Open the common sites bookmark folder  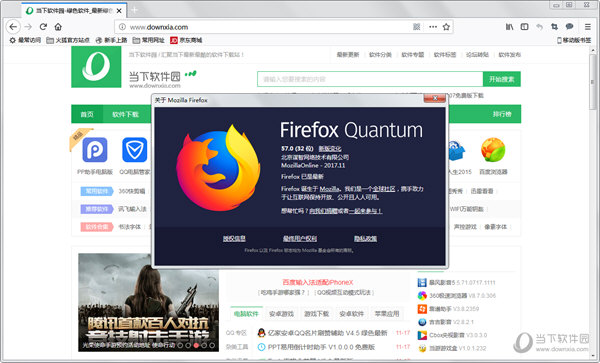click(x=148, y=40)
